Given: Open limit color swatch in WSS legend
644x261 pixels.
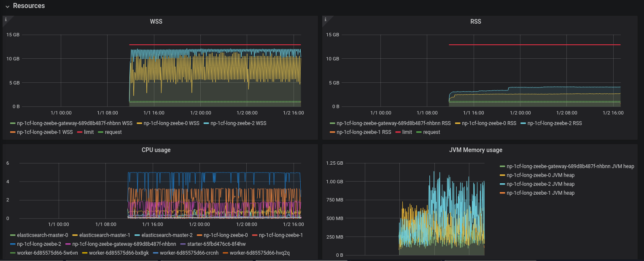Looking at the screenshot, I should (x=80, y=132).
